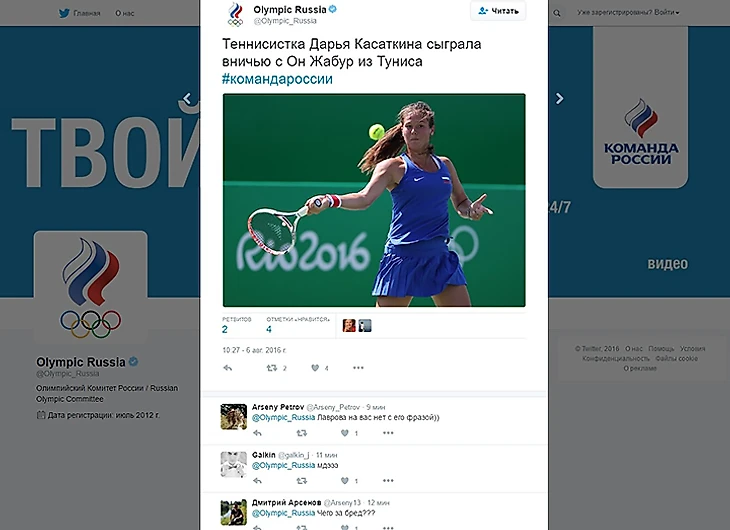730x530 pixels.
Task: Like the main Olympic Russia tweet
Action: point(315,368)
